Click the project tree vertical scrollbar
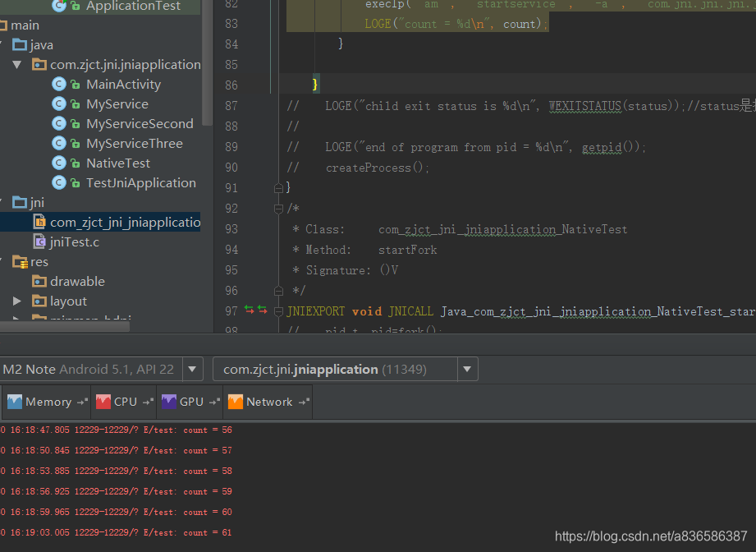Viewport: 756px width, 552px height. click(x=208, y=62)
